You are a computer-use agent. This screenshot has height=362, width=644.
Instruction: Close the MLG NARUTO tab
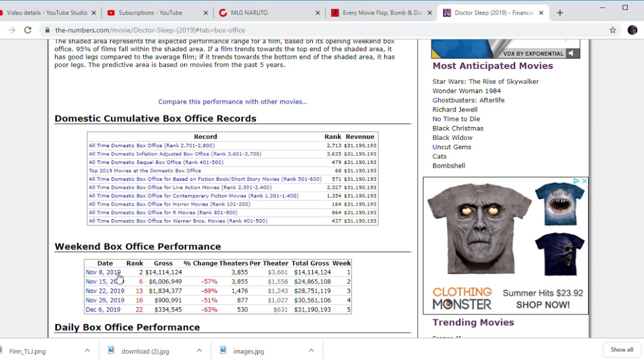pos(317,13)
